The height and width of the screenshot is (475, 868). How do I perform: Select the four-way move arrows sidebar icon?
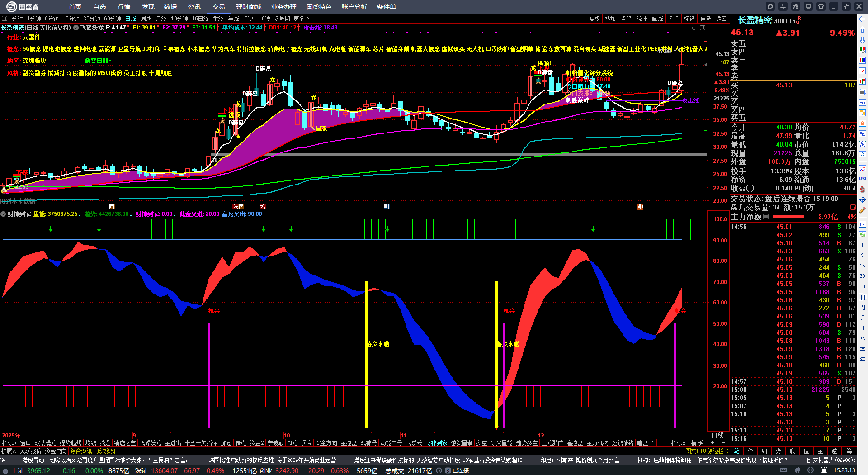(x=863, y=199)
